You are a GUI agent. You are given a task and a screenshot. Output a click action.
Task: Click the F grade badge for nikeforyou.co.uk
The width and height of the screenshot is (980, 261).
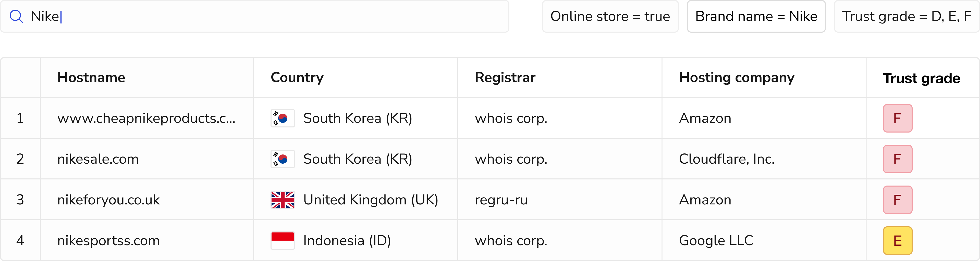897,200
